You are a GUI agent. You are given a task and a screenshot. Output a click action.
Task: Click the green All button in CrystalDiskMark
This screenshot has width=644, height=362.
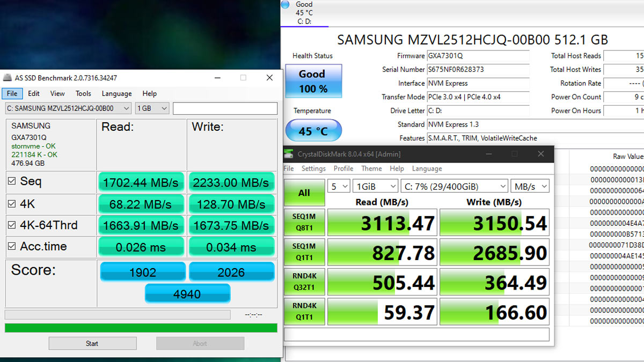[x=304, y=193]
